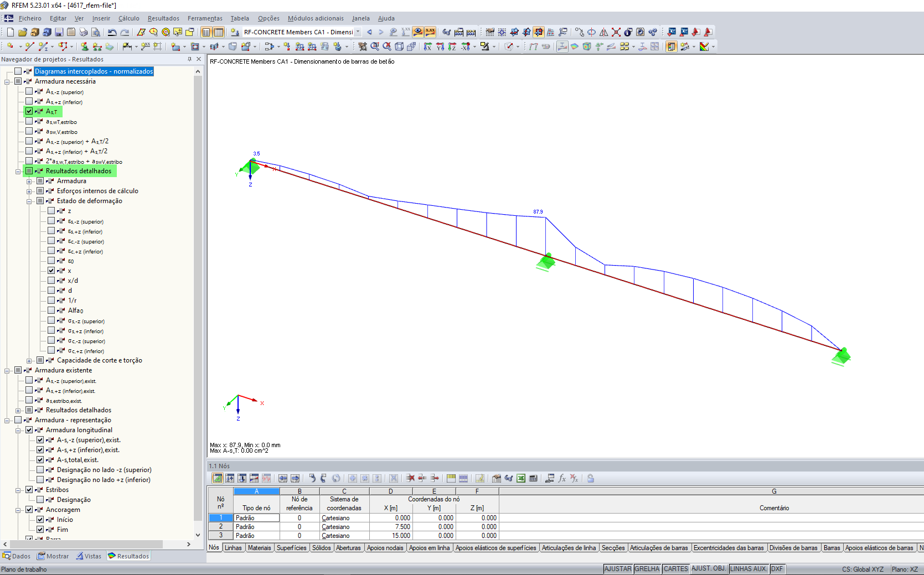Switch navigator to the Vistas tab
The height and width of the screenshot is (575, 924).
pos(89,556)
